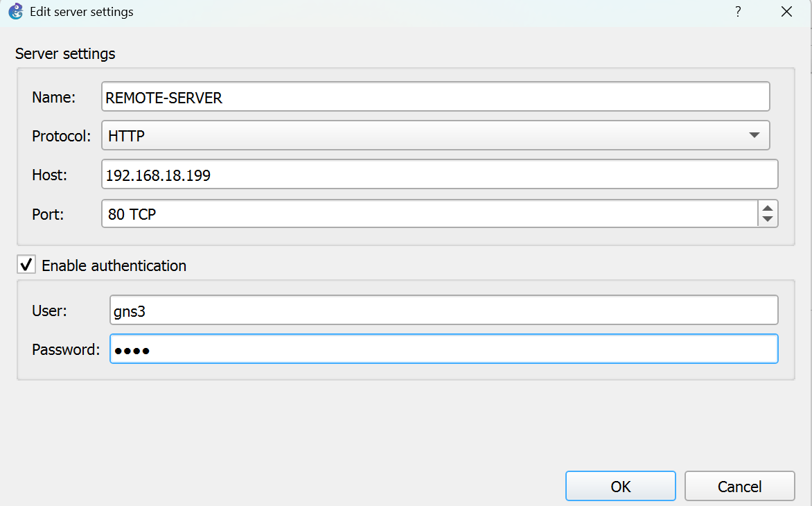Click the Host label text
This screenshot has width=812, height=506.
click(x=49, y=175)
